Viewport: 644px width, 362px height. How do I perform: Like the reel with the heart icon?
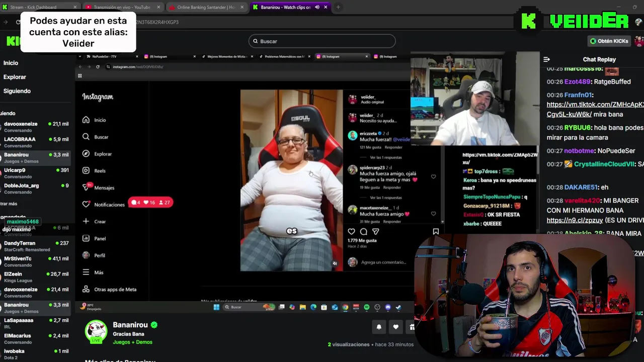click(x=351, y=232)
